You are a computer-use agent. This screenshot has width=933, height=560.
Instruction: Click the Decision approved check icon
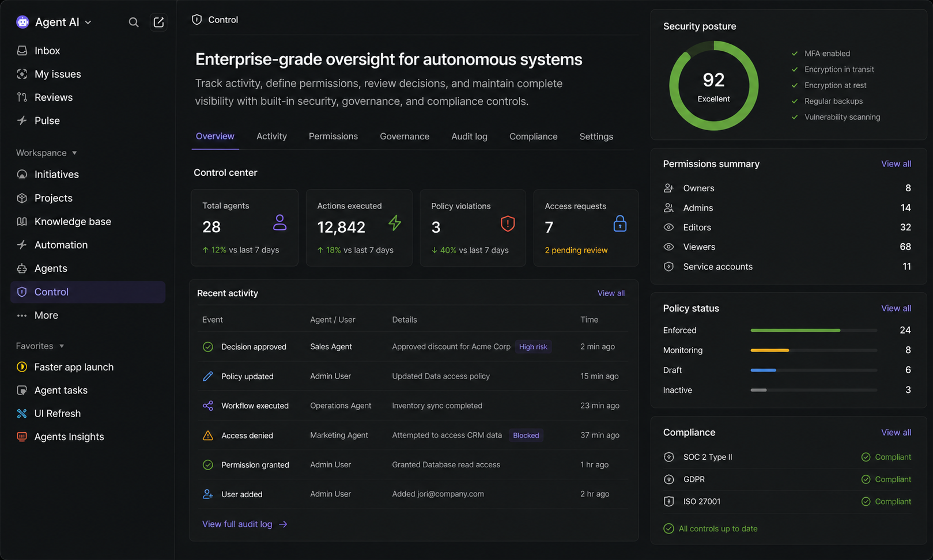(208, 347)
